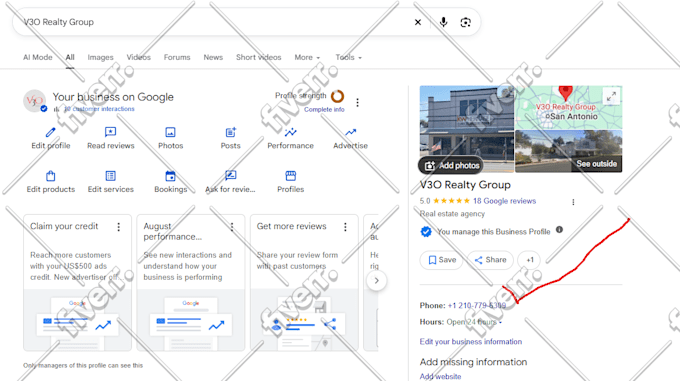Open the Get more reviews card
The image size is (680, 381).
click(304, 282)
